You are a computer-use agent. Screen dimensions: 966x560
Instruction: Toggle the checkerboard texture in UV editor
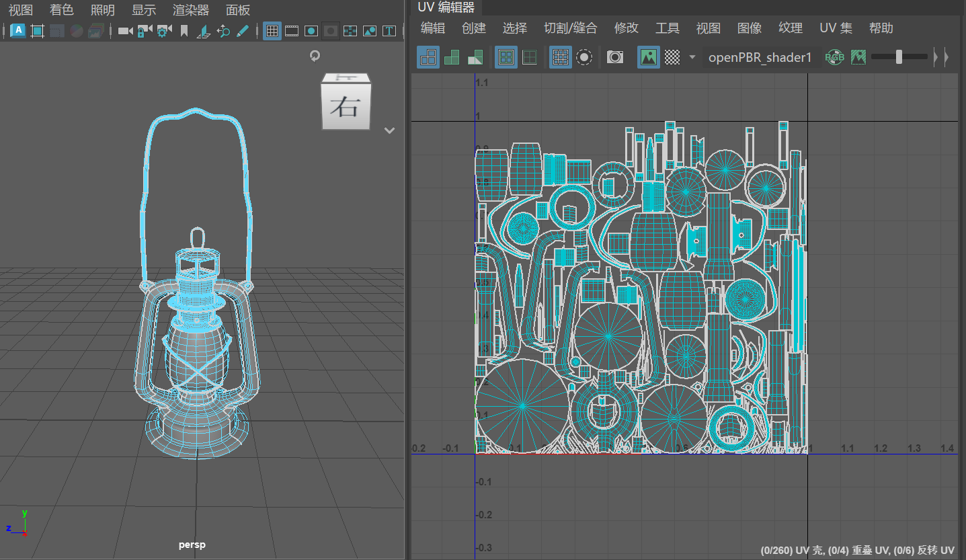pos(672,57)
